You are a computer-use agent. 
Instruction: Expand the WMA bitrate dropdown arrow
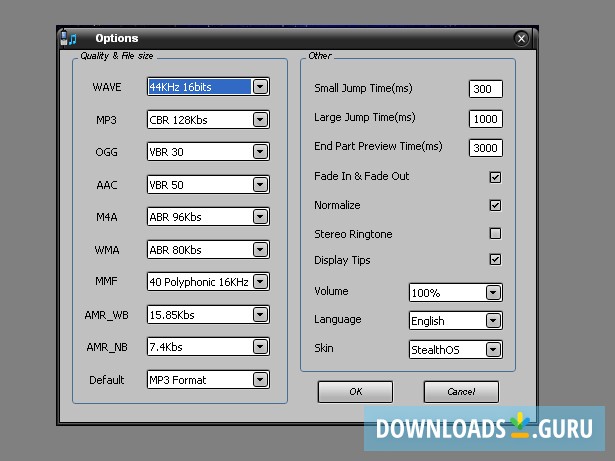[260, 250]
